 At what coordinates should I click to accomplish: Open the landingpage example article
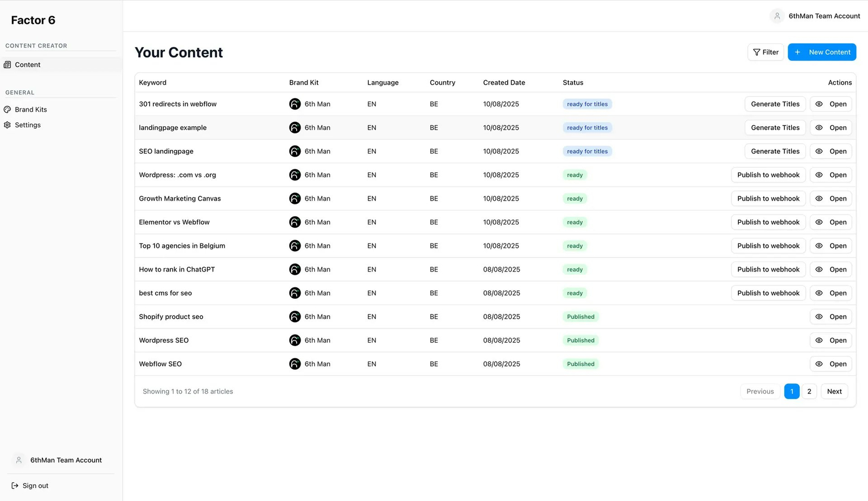click(831, 127)
